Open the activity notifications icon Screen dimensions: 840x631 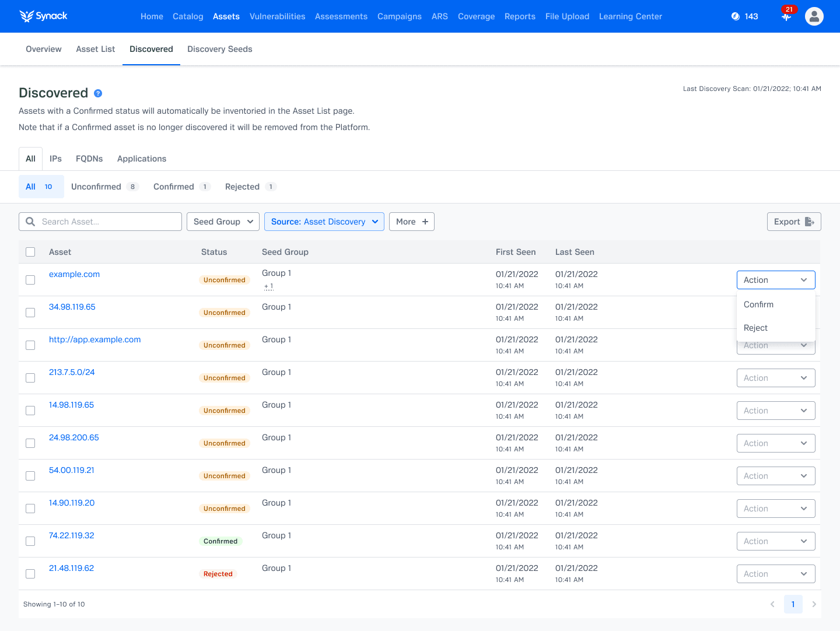click(786, 17)
